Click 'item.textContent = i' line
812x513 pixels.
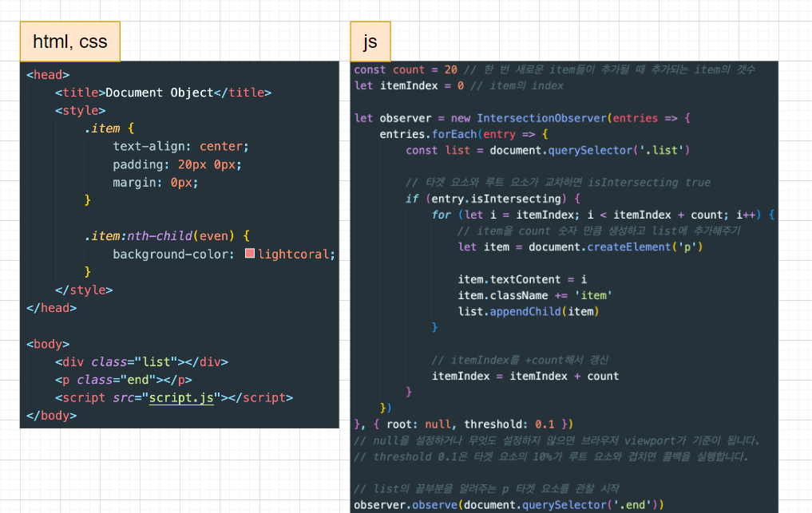tap(522, 279)
